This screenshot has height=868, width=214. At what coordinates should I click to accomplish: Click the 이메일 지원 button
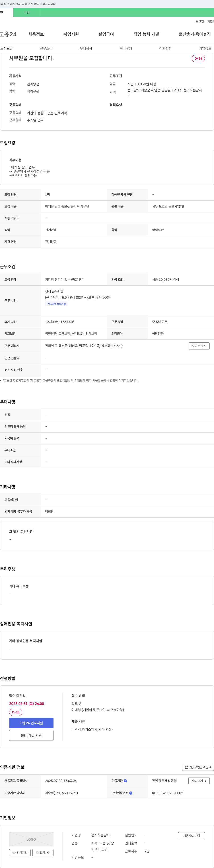click(x=31, y=735)
